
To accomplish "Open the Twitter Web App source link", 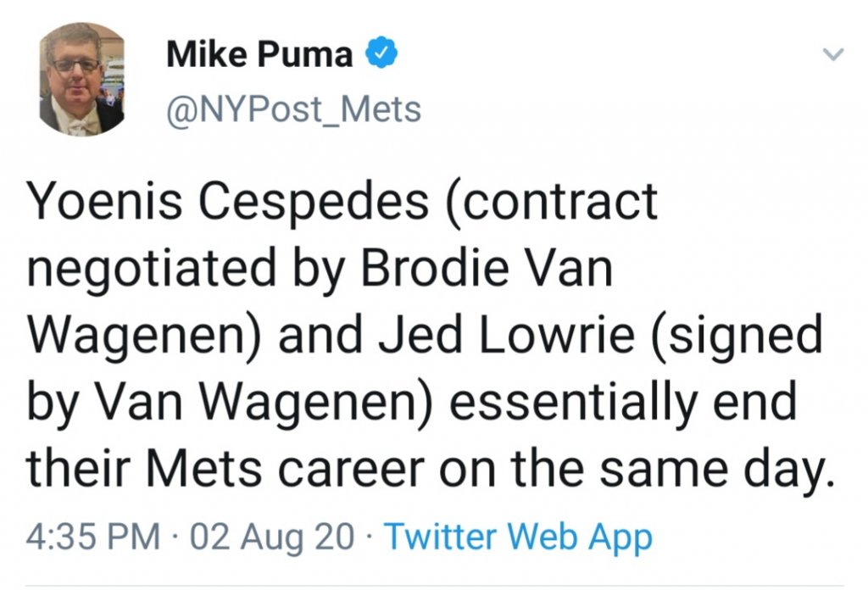I will [x=519, y=537].
